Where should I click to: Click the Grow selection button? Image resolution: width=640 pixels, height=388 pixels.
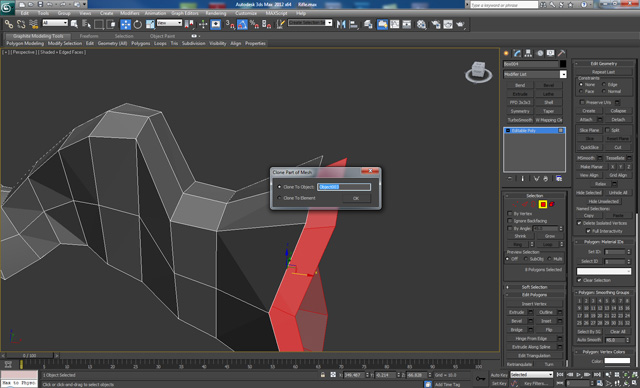pos(549,236)
